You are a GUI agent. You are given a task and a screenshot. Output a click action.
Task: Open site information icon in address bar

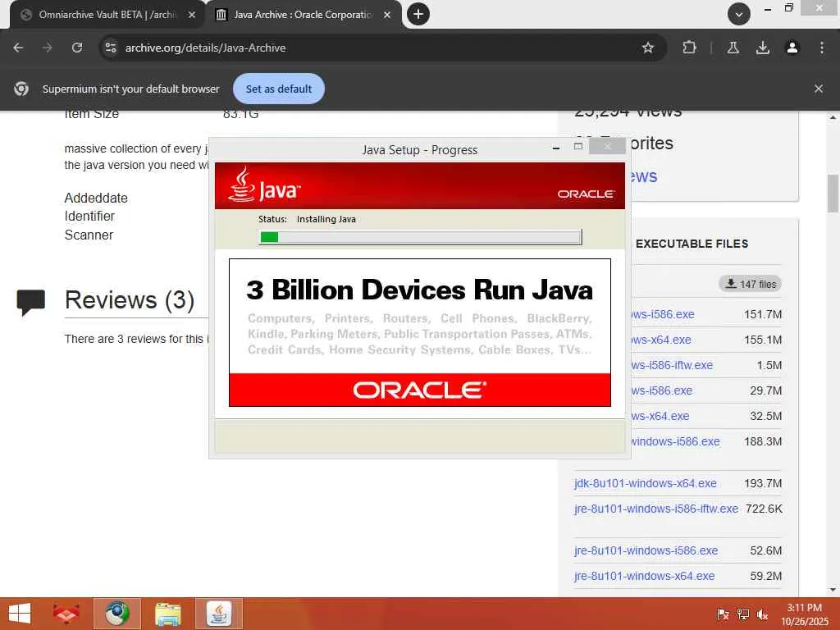pyautogui.click(x=111, y=48)
